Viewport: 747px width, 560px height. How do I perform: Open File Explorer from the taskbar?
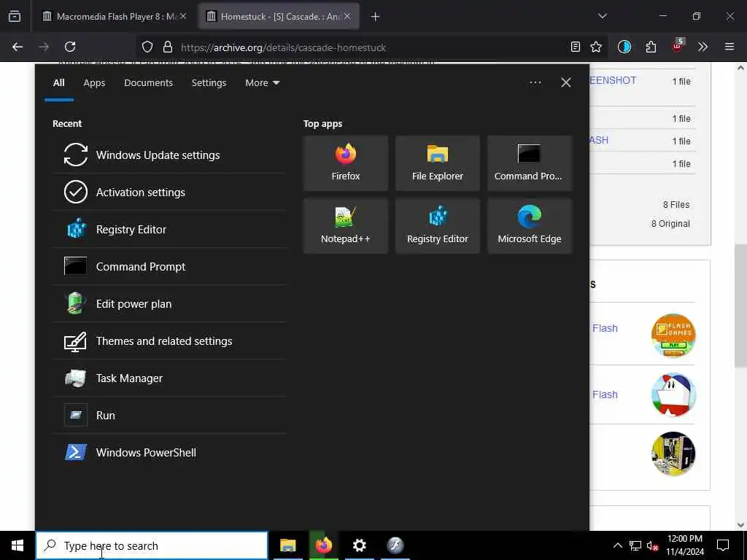(287, 545)
